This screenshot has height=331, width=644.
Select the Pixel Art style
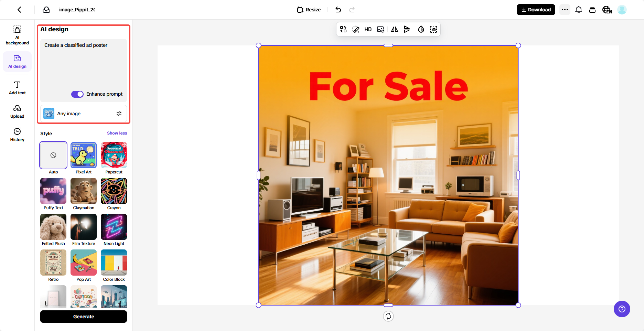(83, 155)
